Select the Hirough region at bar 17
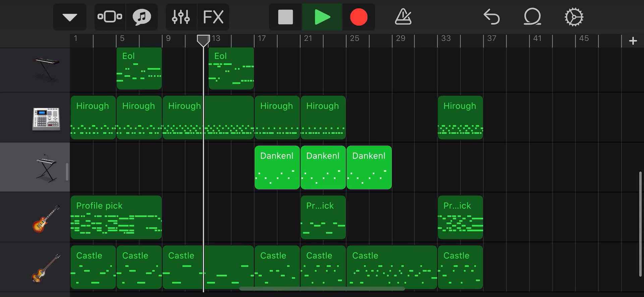644x297 pixels. tap(277, 118)
